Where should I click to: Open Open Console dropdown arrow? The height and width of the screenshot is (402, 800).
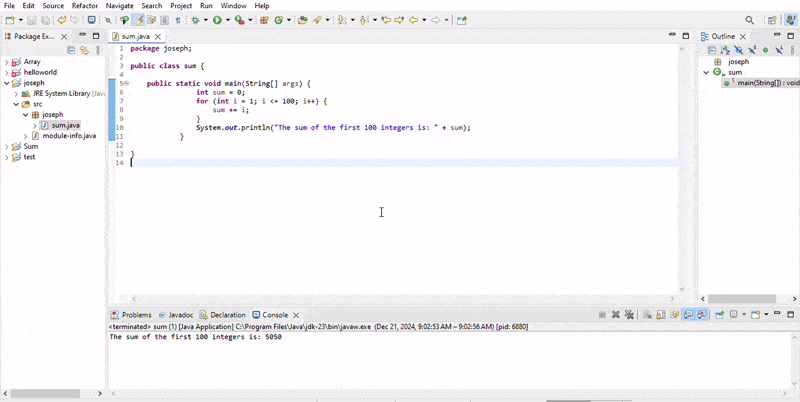pyautogui.click(x=766, y=315)
